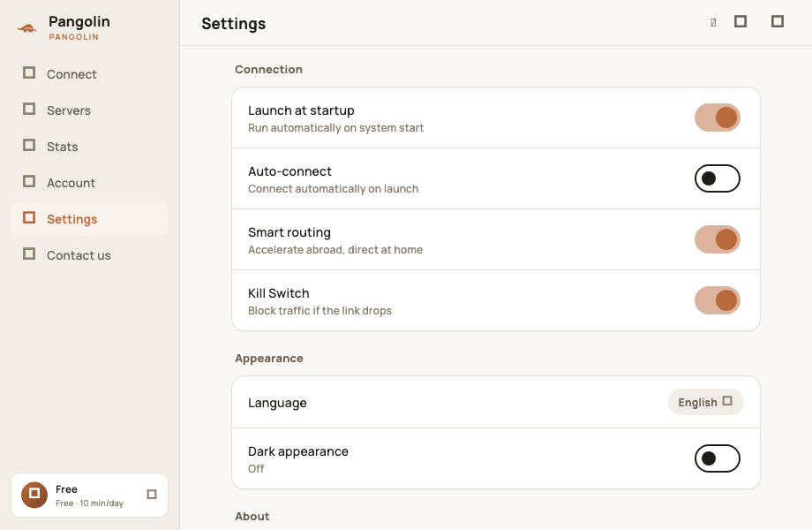Image resolution: width=812 pixels, height=530 pixels.
Task: Click the 'Auto-connect' label
Action: [x=289, y=171]
